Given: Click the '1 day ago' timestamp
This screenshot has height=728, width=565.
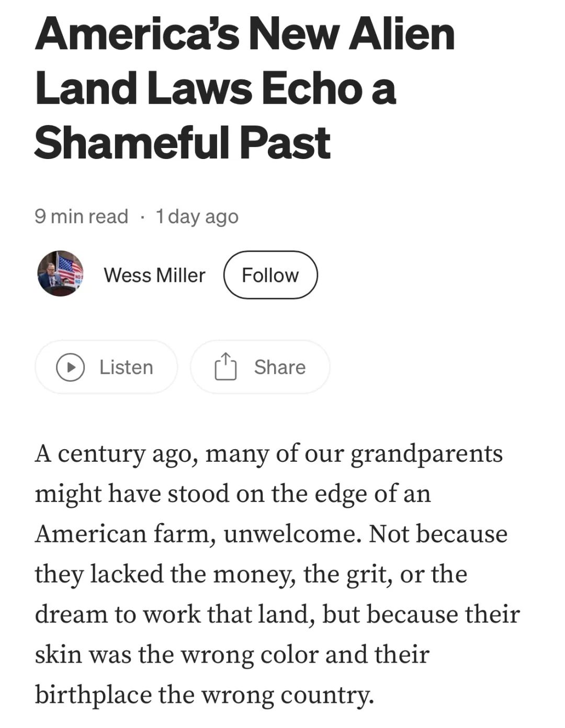Looking at the screenshot, I should (197, 217).
